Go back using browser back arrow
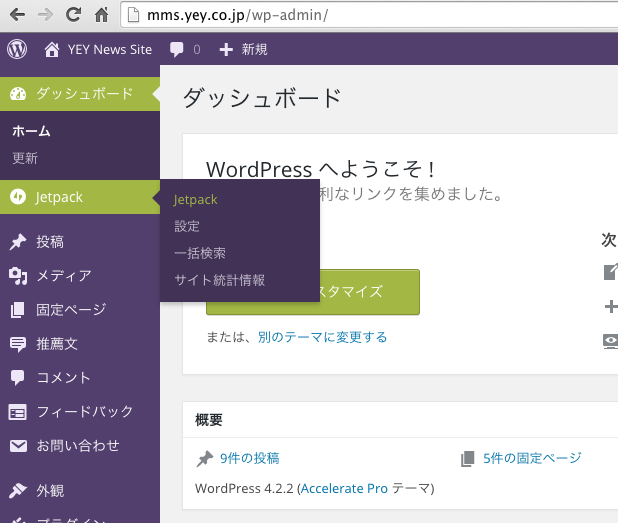Viewport: 618px width, 523px height. tap(16, 15)
